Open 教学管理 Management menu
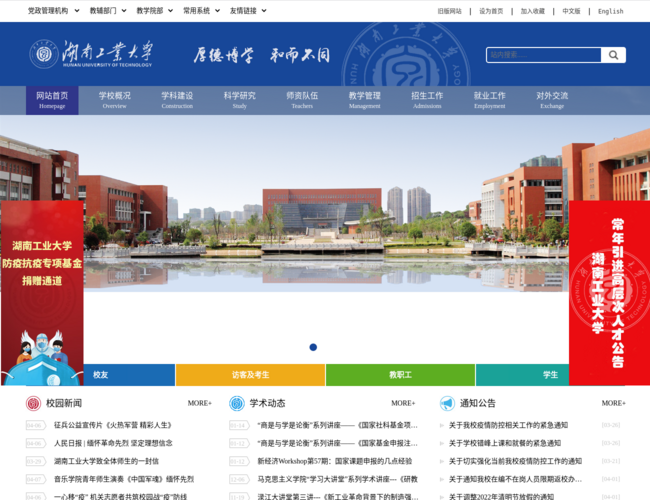650x500 pixels. (365, 100)
